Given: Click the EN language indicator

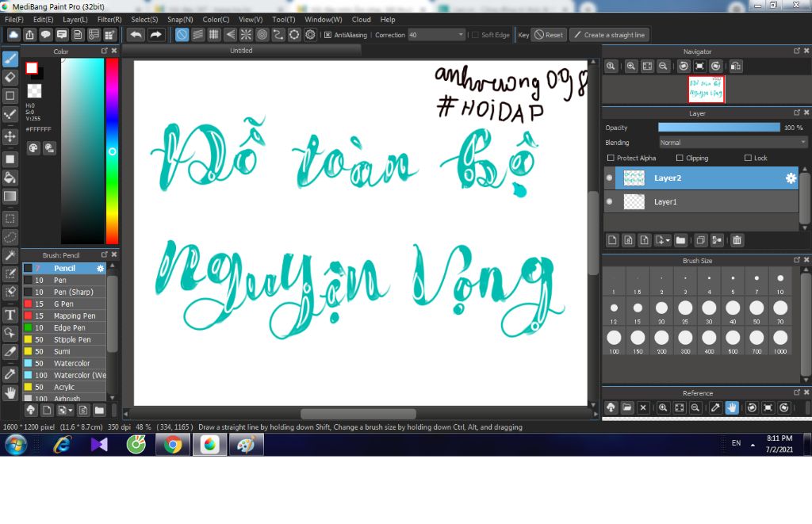Looking at the screenshot, I should [736, 443].
